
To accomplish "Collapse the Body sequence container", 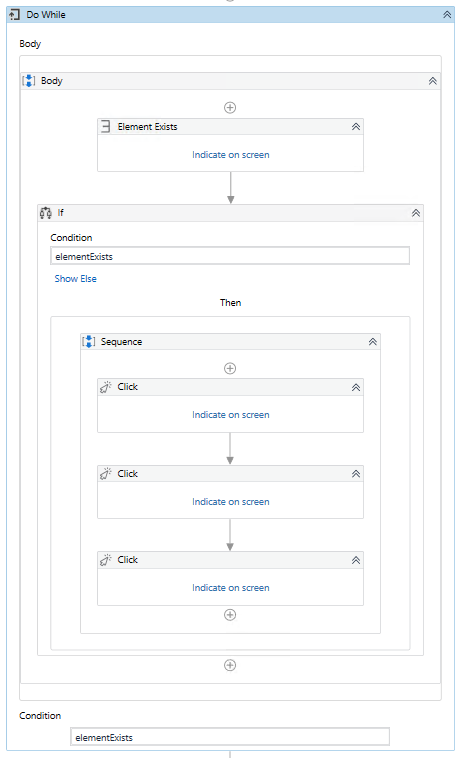I will click(x=432, y=81).
